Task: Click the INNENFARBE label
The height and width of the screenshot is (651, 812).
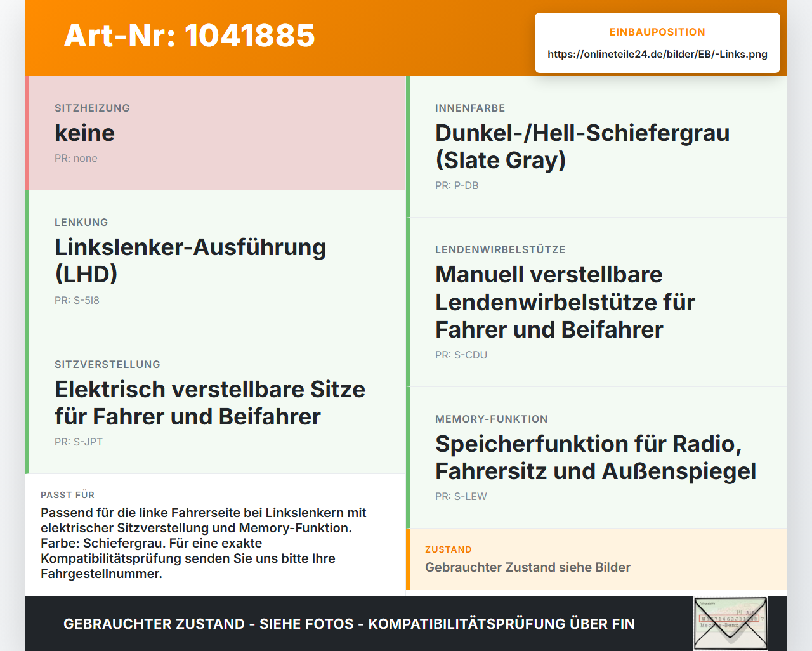Action: click(x=470, y=108)
